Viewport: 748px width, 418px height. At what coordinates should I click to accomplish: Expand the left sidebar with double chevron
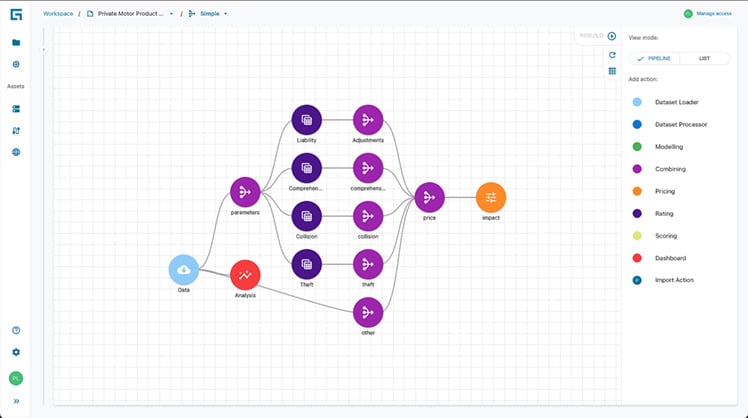pyautogui.click(x=16, y=401)
